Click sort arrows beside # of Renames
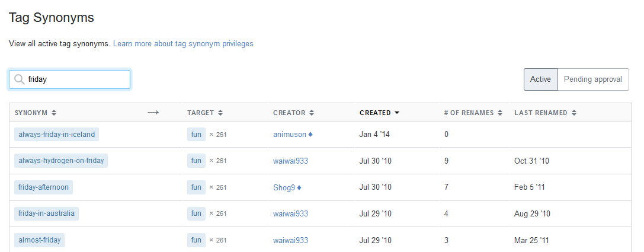The image size is (644, 252). coord(500,113)
